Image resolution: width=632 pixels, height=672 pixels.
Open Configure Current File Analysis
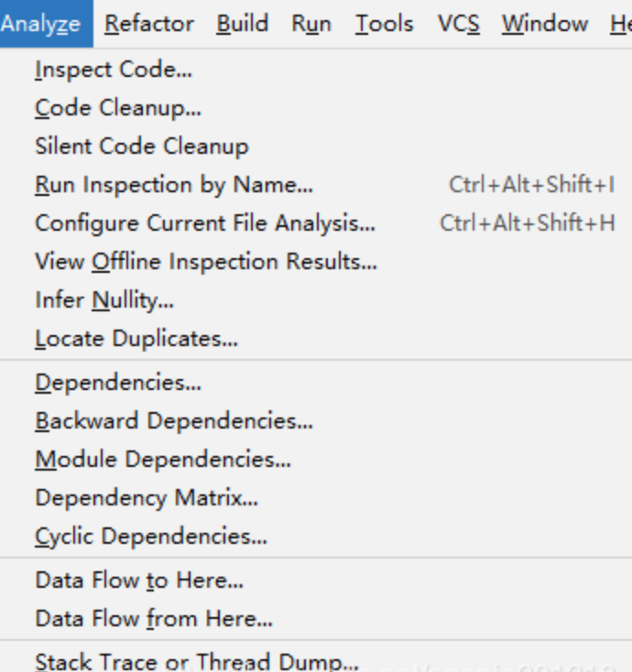(x=205, y=223)
